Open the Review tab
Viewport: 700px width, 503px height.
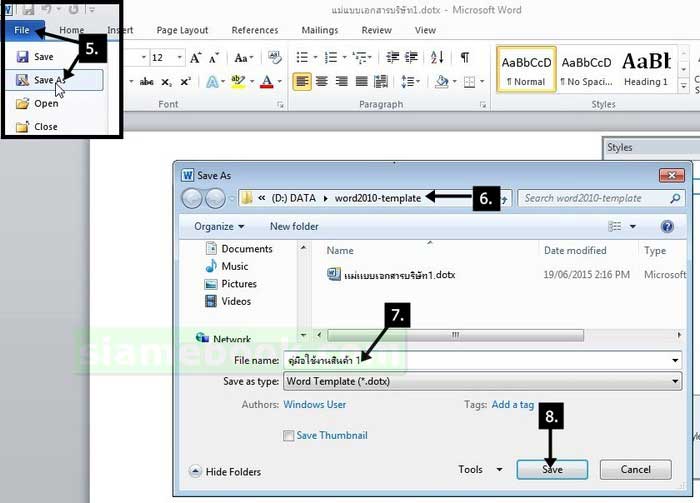point(376,30)
